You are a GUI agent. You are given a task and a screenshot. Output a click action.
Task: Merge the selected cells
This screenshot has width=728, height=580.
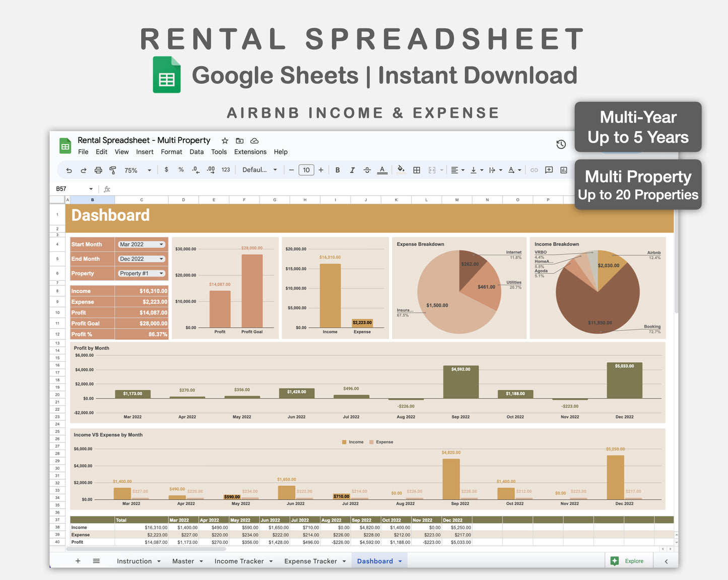[432, 170]
